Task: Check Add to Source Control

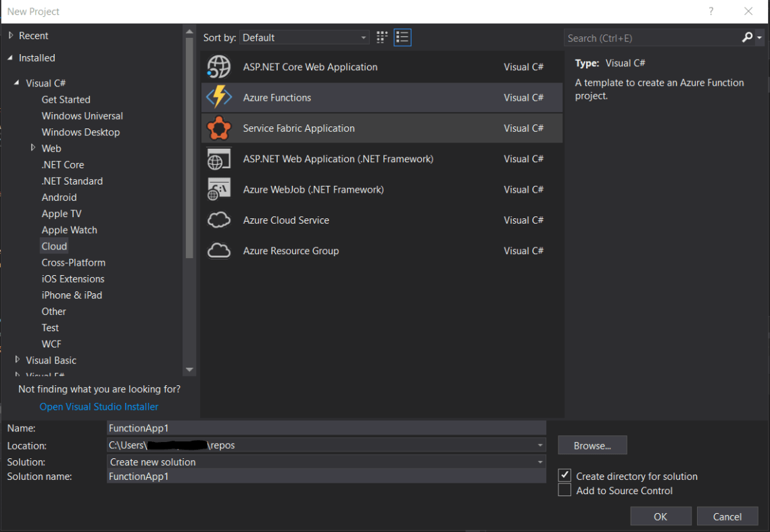Action: [x=565, y=489]
